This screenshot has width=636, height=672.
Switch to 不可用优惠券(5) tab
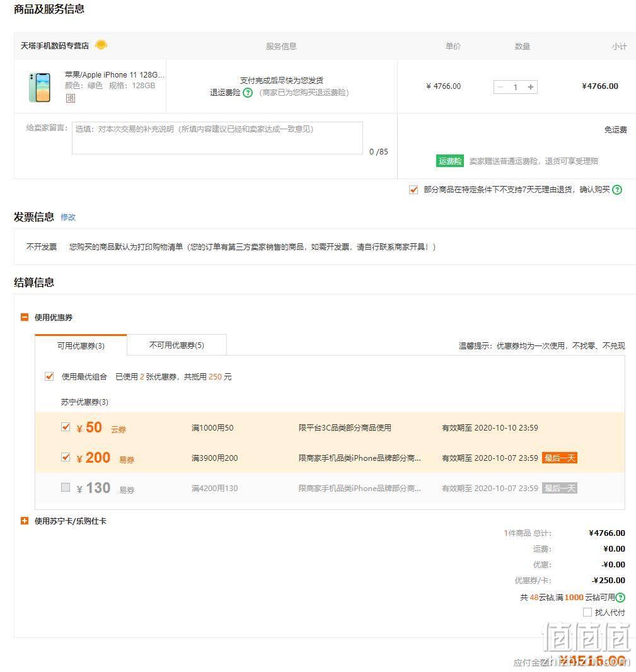pyautogui.click(x=176, y=345)
